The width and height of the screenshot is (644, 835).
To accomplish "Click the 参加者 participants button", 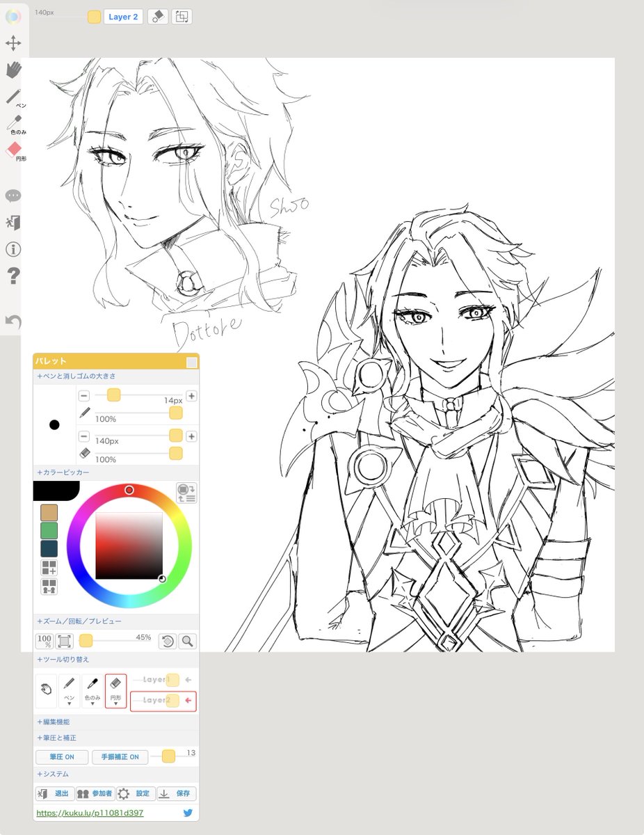I will coord(95,793).
